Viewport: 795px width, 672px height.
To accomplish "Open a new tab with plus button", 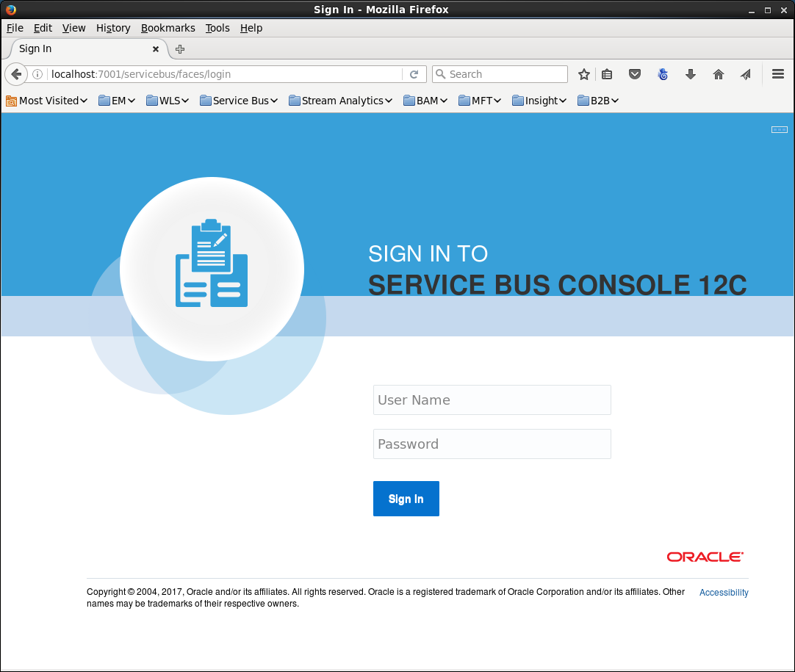I will (180, 49).
